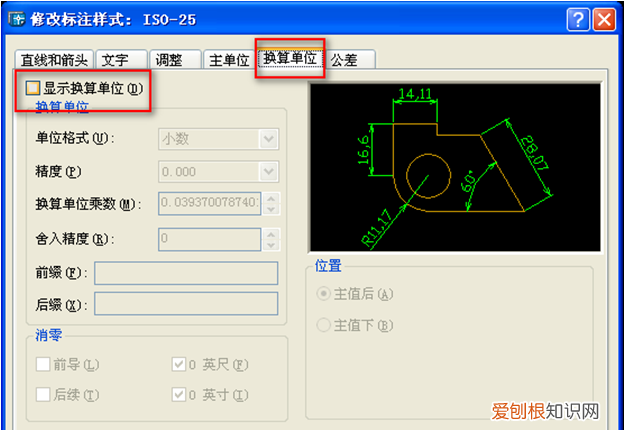This screenshot has width=625, height=430.
Task: Open the 单位格式 dropdown showing 小数
Action: click(x=218, y=139)
